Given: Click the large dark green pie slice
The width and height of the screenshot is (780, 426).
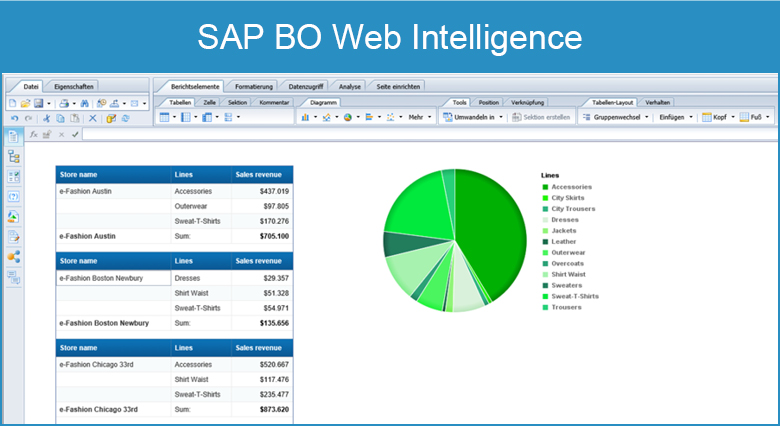Looking at the screenshot, I should tap(492, 234).
